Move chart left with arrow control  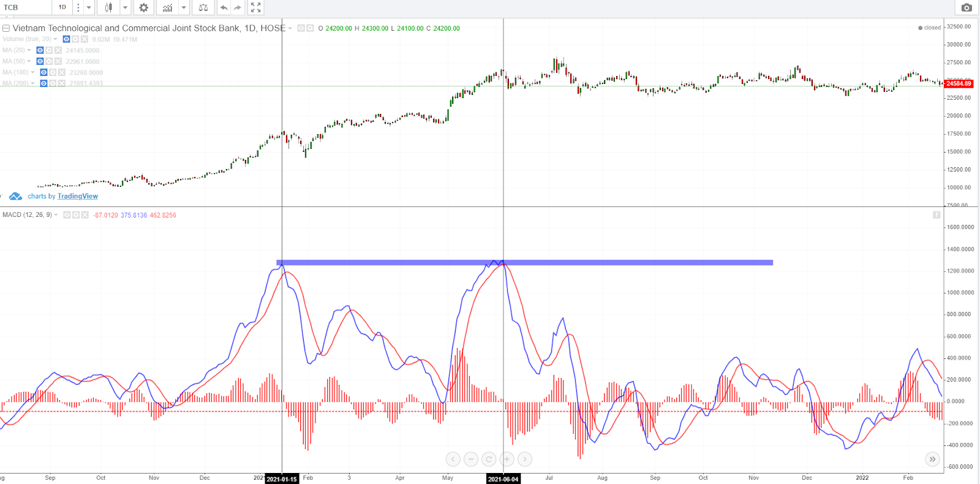click(x=453, y=459)
